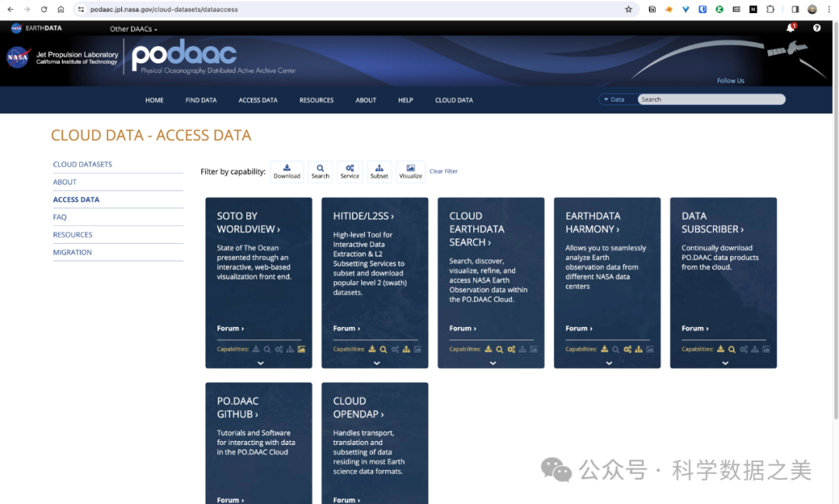Open the Data dropdown beside the search box
The height and width of the screenshot is (504, 839).
tap(614, 99)
